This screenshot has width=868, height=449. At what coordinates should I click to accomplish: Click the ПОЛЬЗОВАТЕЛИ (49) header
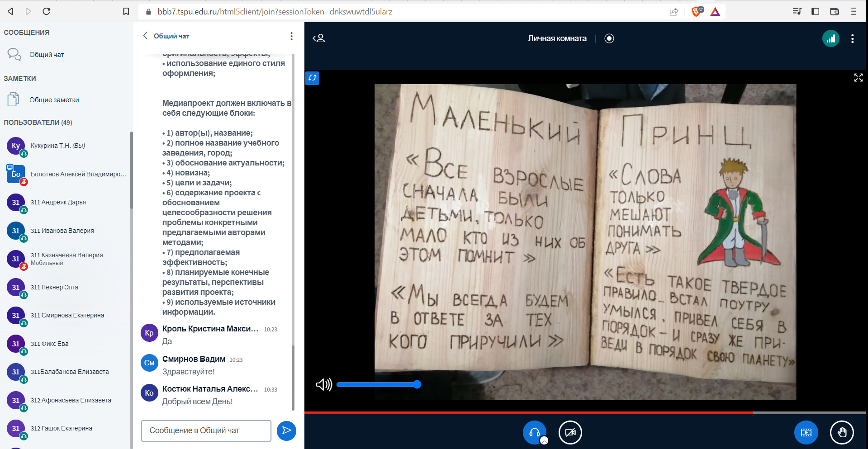(38, 123)
